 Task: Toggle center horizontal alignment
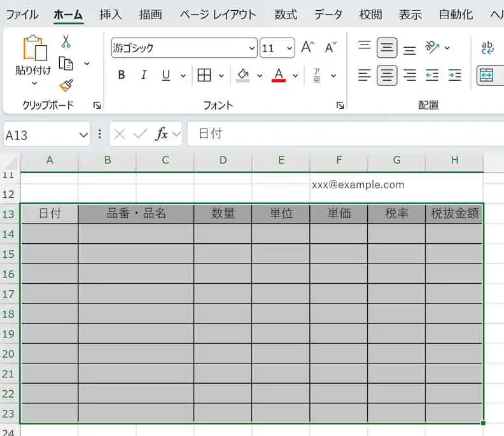pos(387,76)
